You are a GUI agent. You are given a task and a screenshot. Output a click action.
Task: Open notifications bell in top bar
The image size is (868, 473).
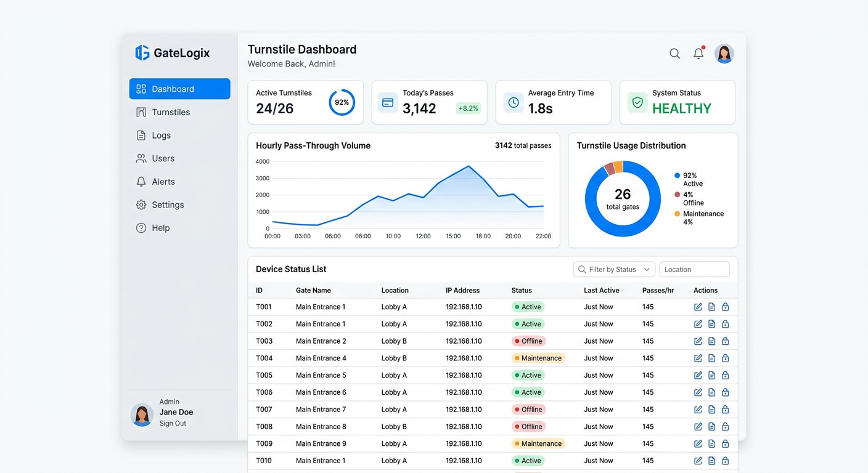coord(698,54)
